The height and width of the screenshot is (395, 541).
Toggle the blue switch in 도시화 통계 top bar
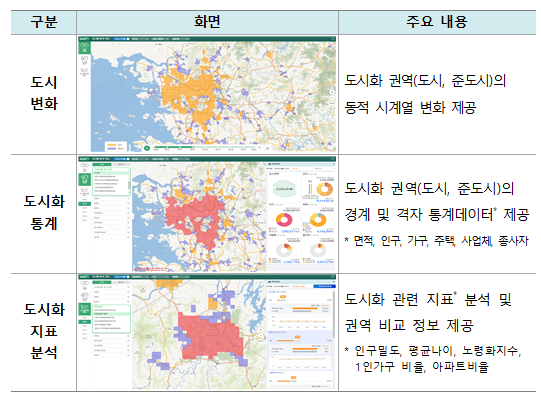pos(121,159)
